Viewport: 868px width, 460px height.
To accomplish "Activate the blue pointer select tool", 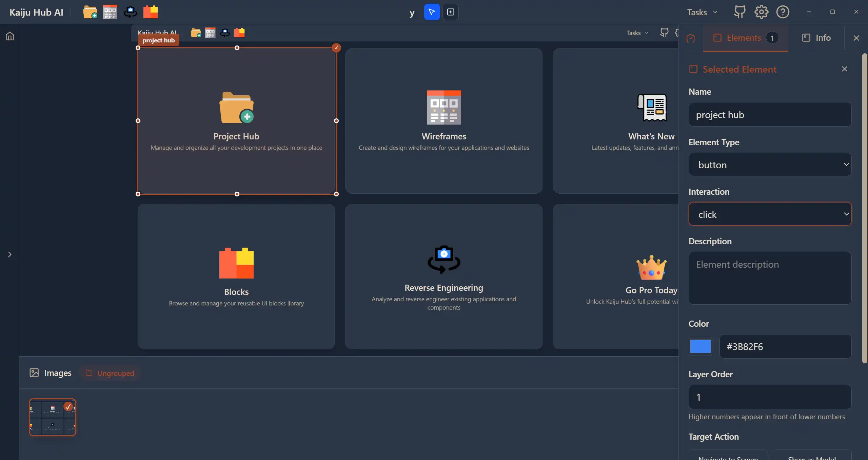I will click(x=432, y=12).
